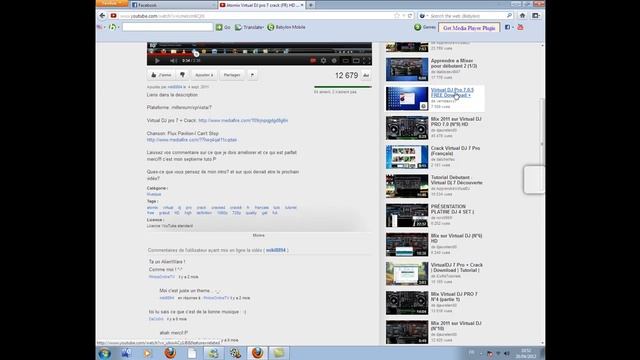This screenshot has height=360, width=640.
Task: Open PRÉSENTATION PLATINE DJ 4 SET video
Action: 452,209
